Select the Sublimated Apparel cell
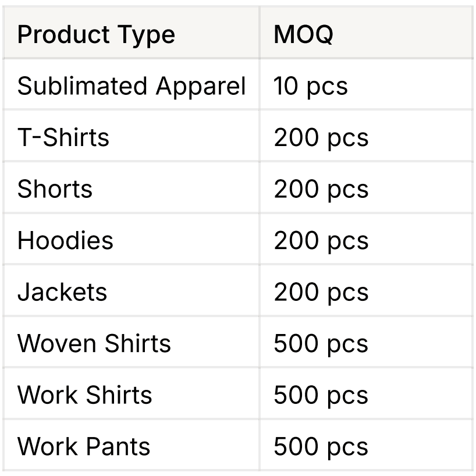476x476 pixels. point(132,86)
